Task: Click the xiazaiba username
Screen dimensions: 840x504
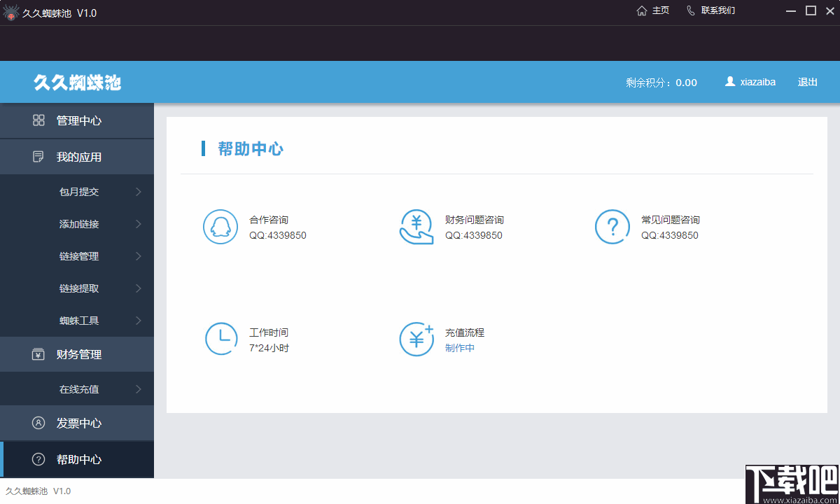Action: click(758, 82)
